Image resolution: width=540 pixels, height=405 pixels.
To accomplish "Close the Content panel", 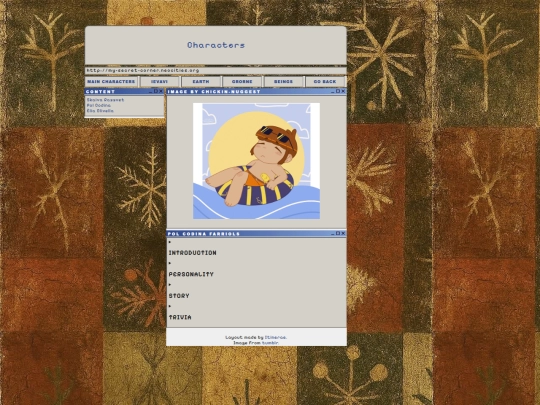I will point(160,91).
